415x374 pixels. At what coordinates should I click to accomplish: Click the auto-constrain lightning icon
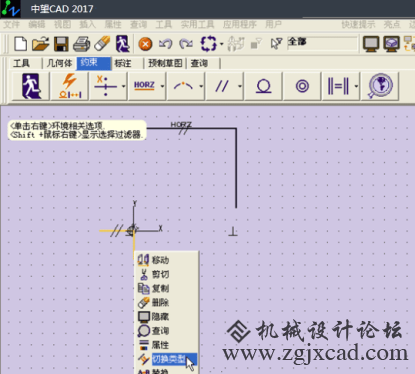point(70,86)
